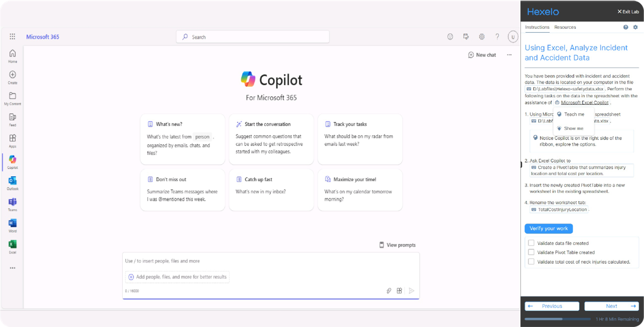
Task: Open Word from the left sidebar
Action: pyautogui.click(x=12, y=223)
